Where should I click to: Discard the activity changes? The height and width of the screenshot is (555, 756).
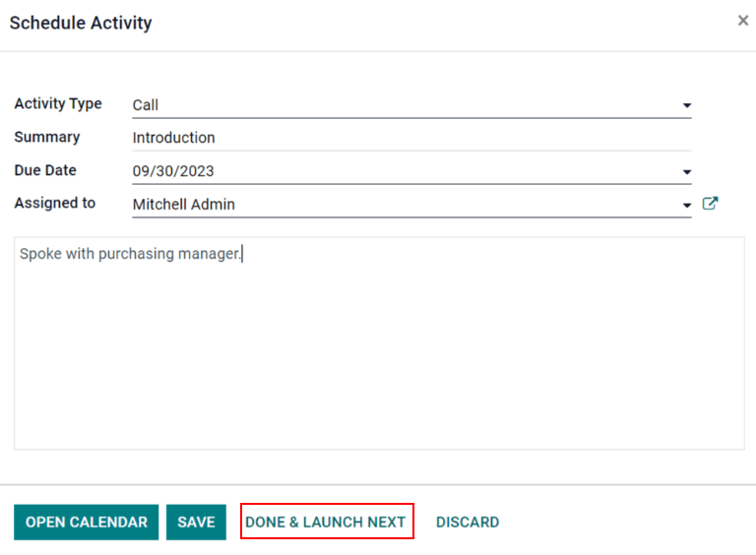coord(468,523)
